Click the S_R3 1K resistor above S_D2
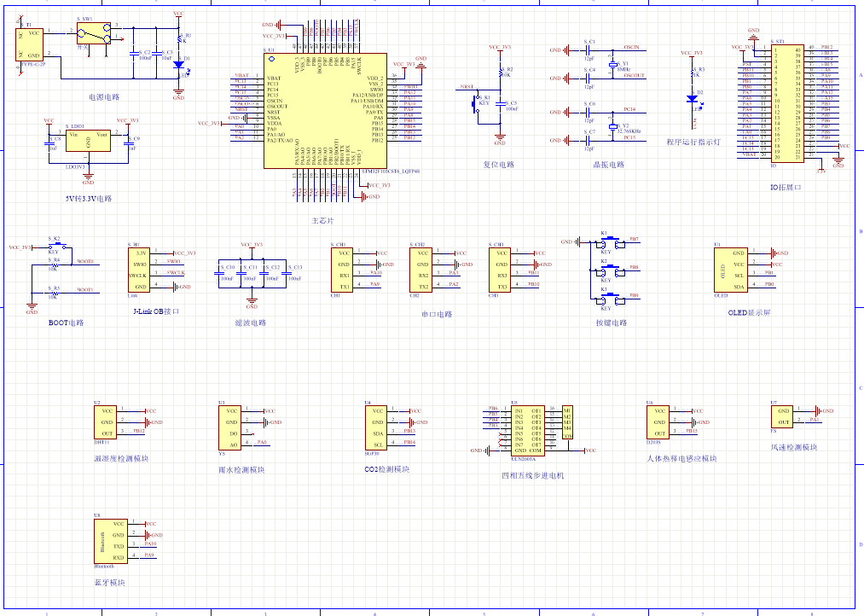Screen dimensions: 864x616 coord(692,73)
